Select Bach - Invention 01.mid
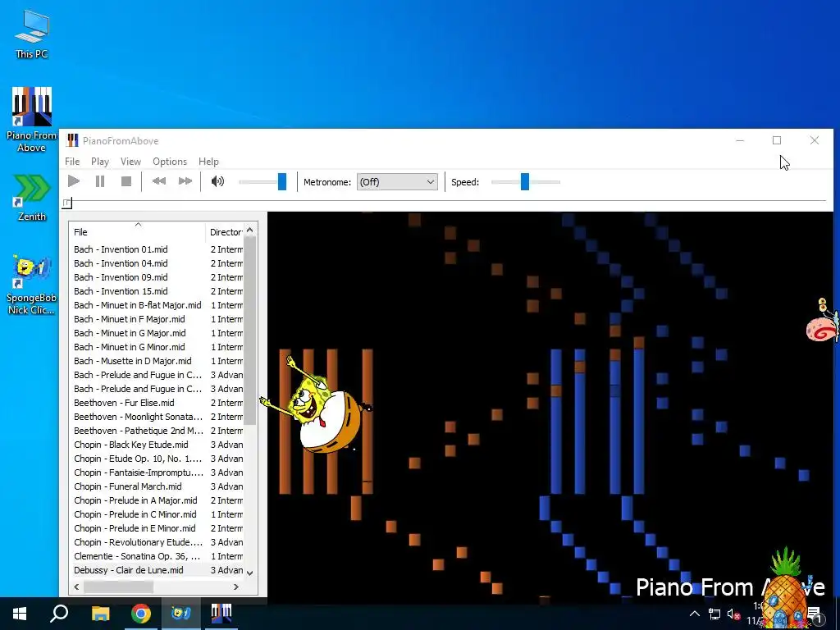 tap(121, 249)
